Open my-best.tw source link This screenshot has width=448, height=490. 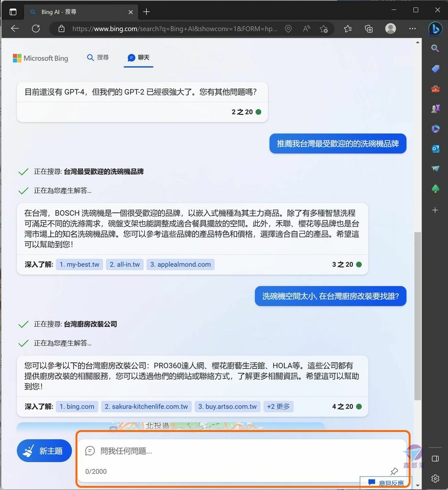[79, 264]
